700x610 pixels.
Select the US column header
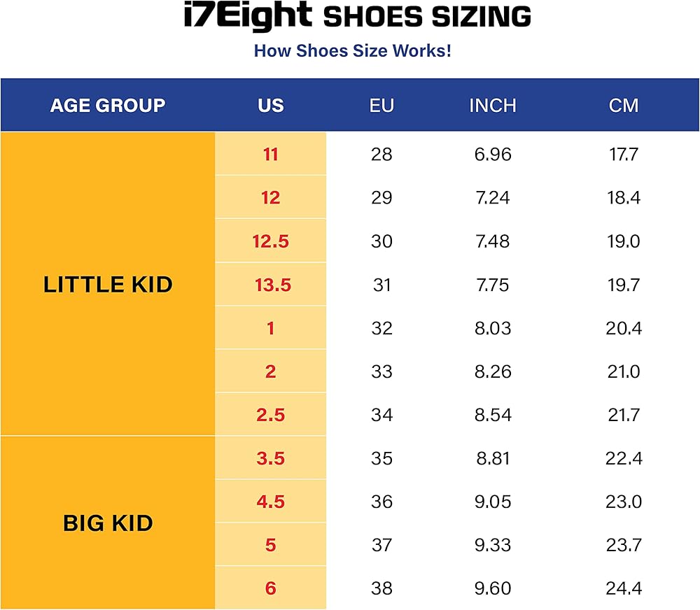(271, 106)
